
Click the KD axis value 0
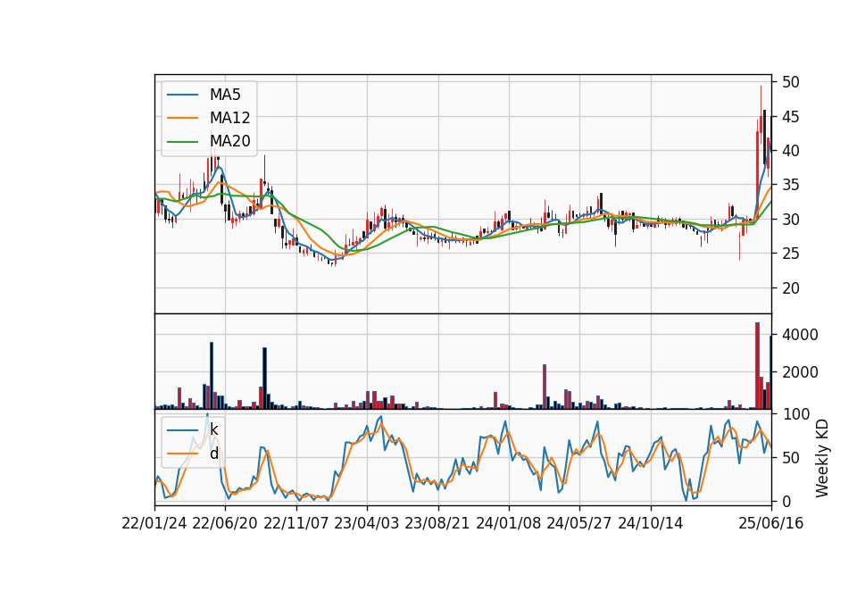tap(786, 501)
